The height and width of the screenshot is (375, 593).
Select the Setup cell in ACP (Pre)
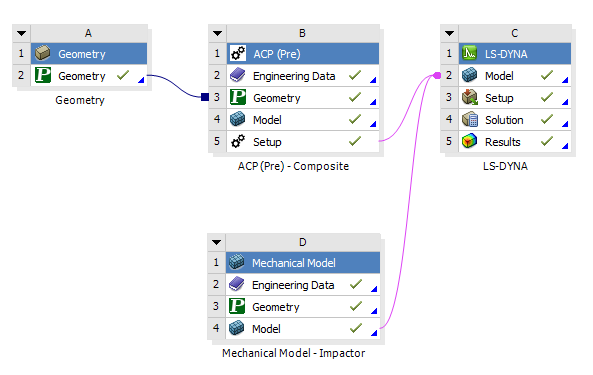[303, 142]
